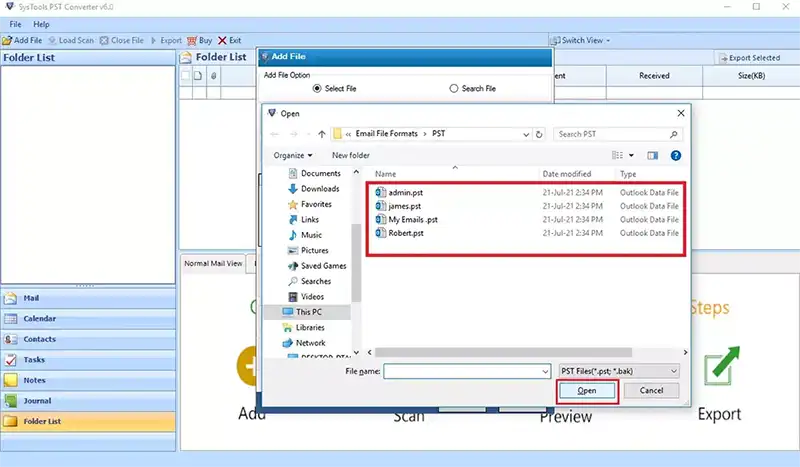Screen dimensions: 800x467
Task: Click the forward arrow in Open dialog
Action: 293,134
